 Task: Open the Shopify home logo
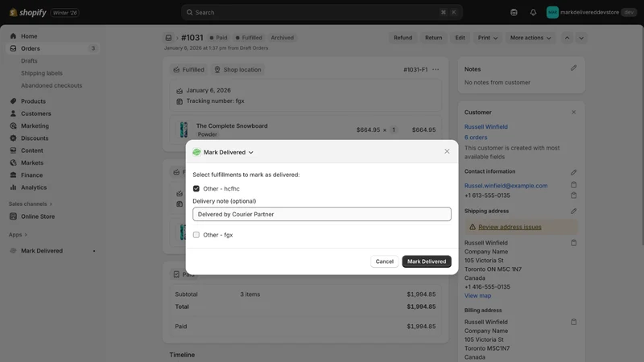click(x=28, y=12)
